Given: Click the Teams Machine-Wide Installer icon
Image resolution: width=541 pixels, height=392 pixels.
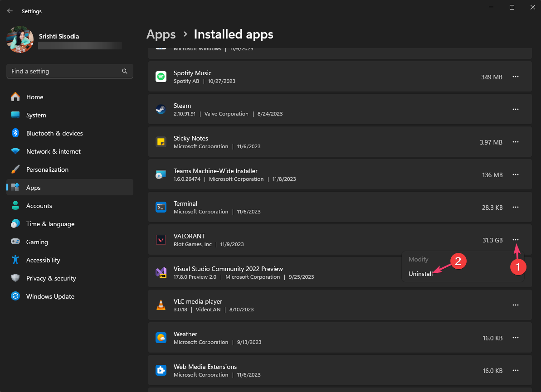Looking at the screenshot, I should coord(161,174).
